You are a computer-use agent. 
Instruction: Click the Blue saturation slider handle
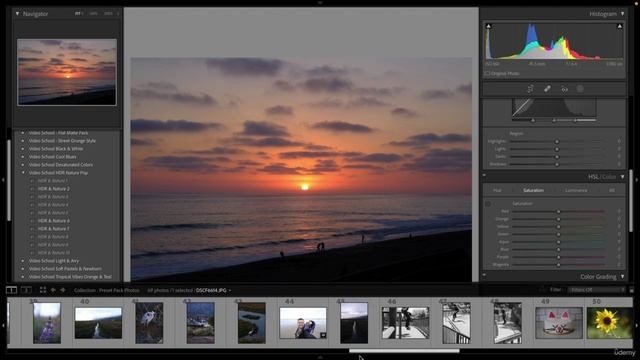pyautogui.click(x=558, y=249)
